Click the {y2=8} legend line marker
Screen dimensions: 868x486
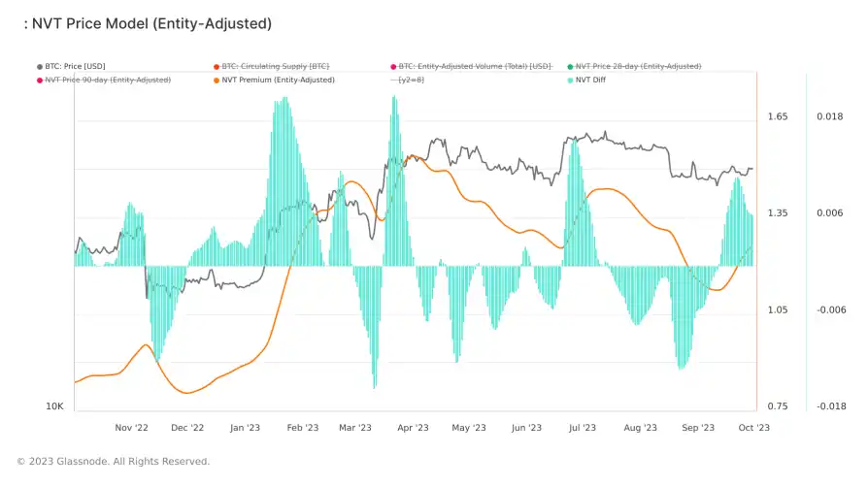coord(393,80)
